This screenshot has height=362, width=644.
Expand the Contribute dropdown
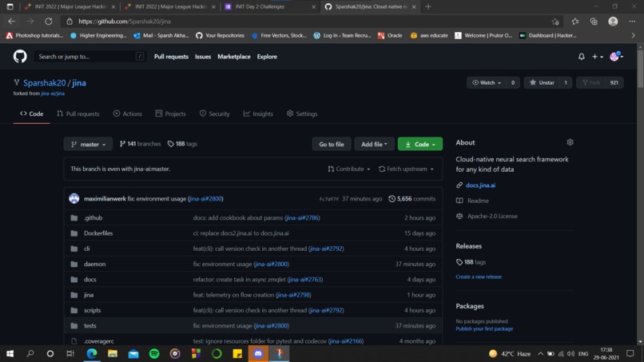(x=348, y=169)
